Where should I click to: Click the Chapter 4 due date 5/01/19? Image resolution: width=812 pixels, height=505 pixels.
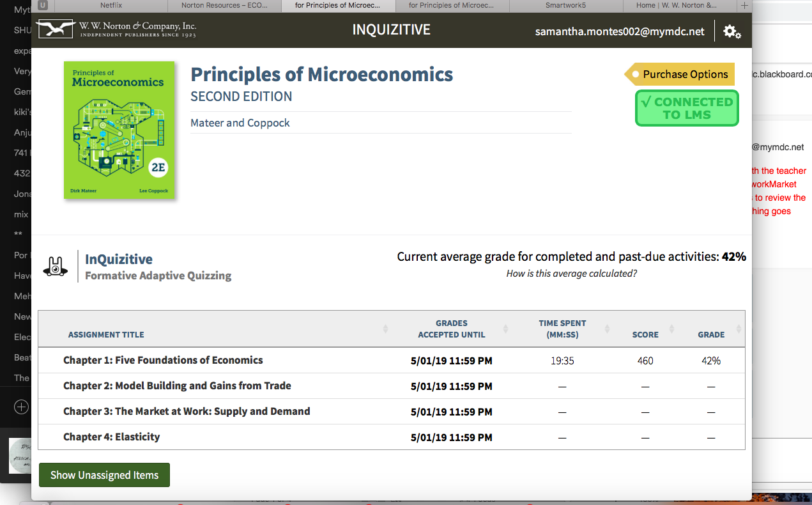[x=452, y=437]
